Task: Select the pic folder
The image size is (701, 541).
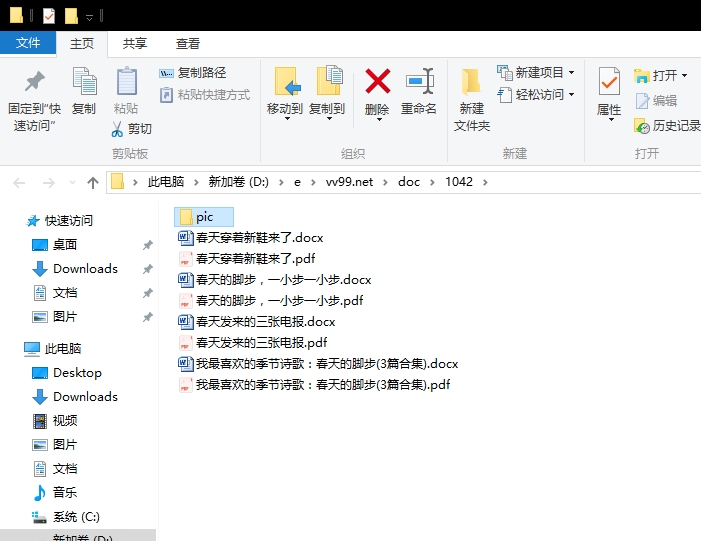Action: pos(204,217)
